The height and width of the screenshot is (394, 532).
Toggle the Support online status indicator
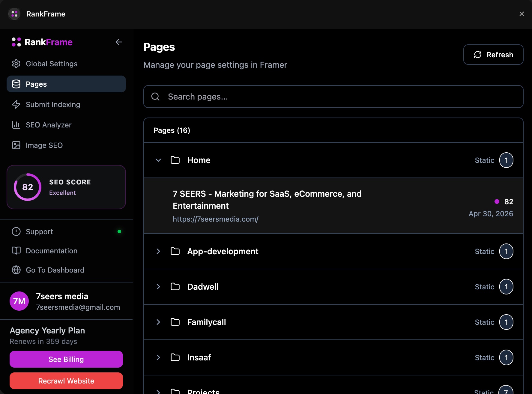click(120, 231)
